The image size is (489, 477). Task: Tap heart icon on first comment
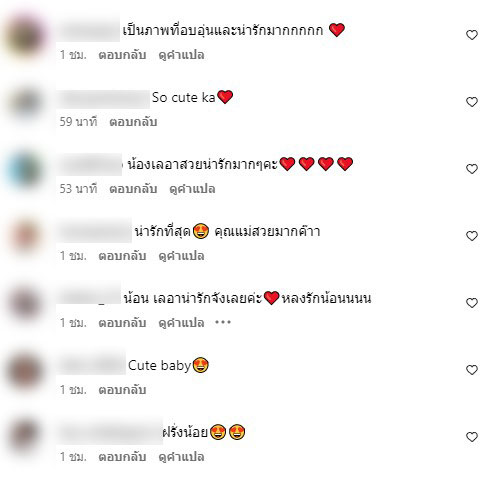(472, 35)
